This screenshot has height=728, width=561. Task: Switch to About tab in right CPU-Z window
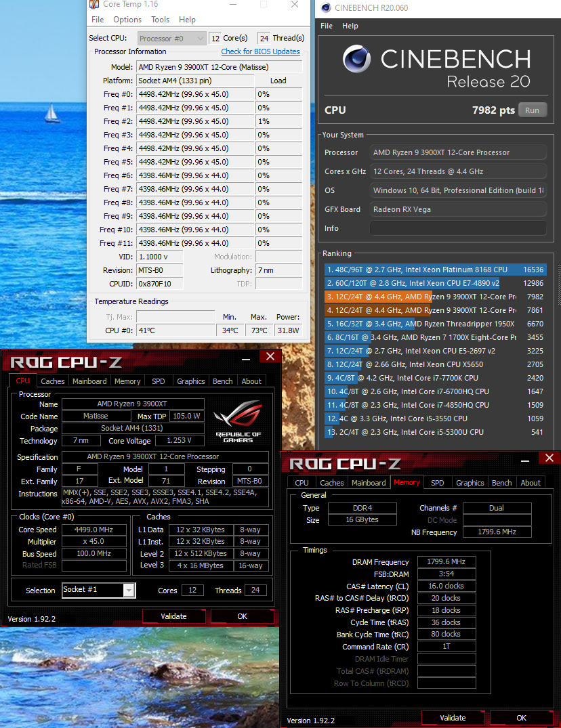pos(531,483)
